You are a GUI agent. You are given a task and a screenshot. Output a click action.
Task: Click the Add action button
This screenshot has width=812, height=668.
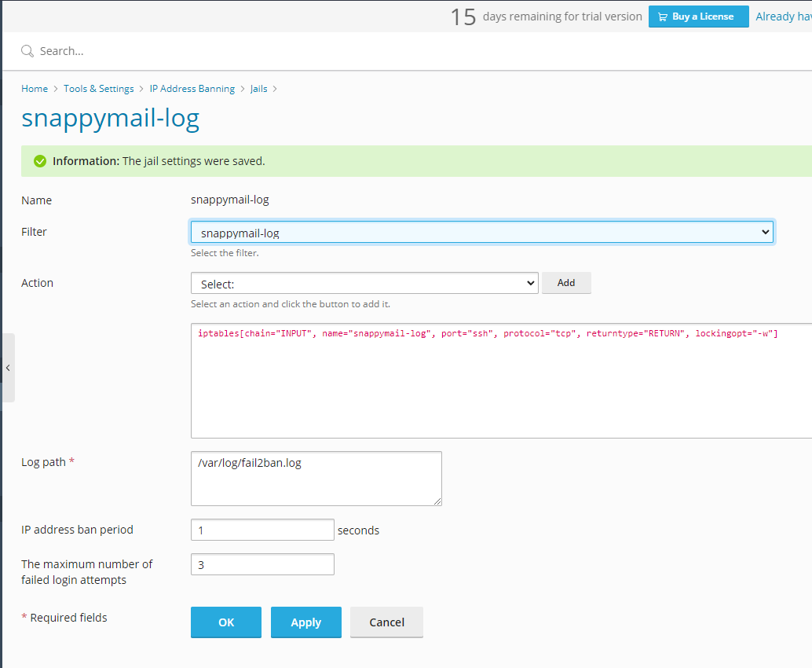point(566,283)
